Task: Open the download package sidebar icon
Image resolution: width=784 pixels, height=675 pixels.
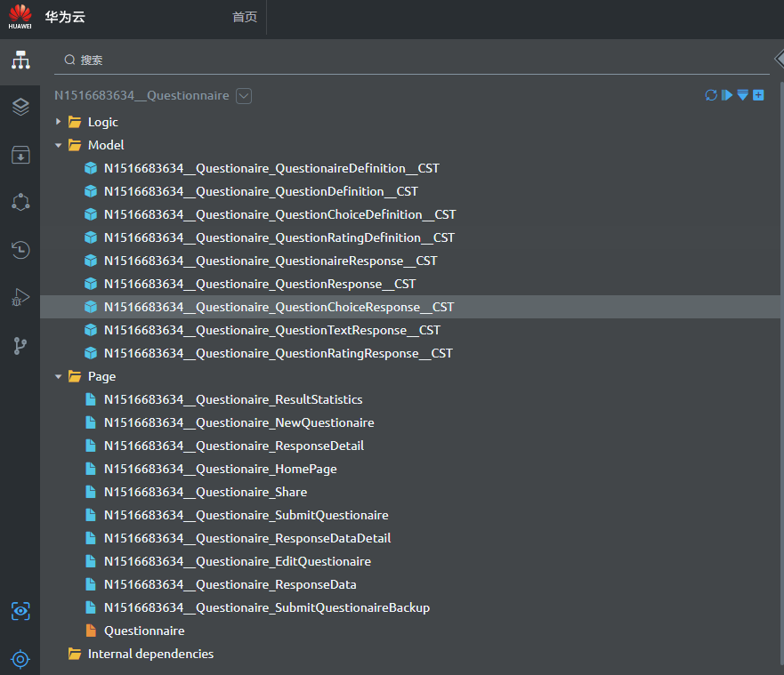Action: click(x=20, y=155)
